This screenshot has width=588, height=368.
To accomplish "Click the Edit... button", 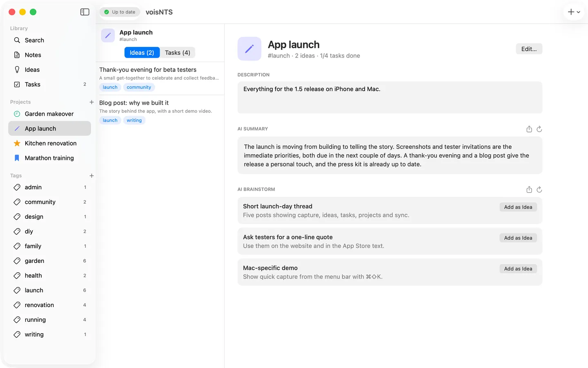I will click(x=529, y=49).
